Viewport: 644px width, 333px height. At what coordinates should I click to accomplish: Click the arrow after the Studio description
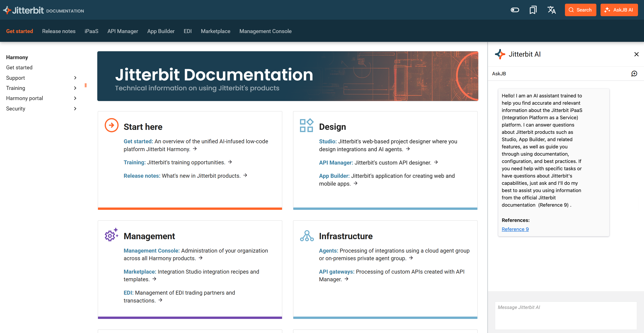coord(408,149)
